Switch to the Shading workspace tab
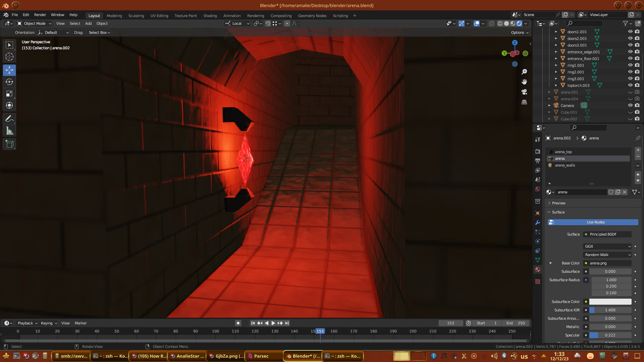 210,16
